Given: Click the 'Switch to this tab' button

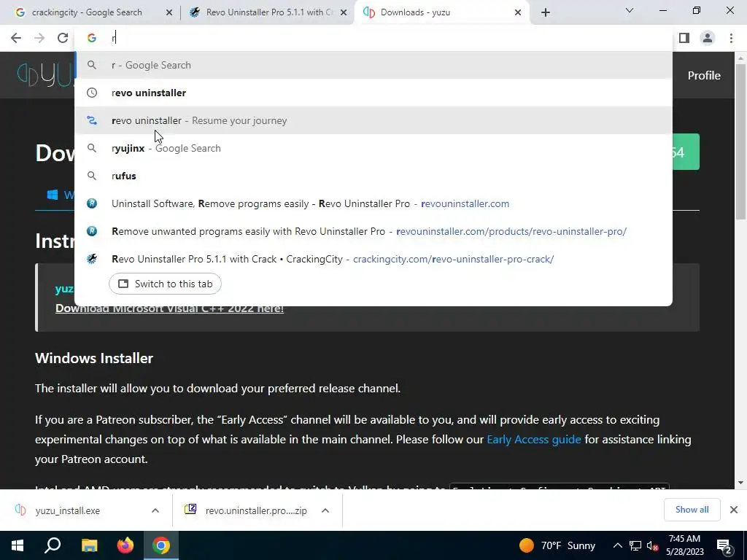Looking at the screenshot, I should click(165, 284).
